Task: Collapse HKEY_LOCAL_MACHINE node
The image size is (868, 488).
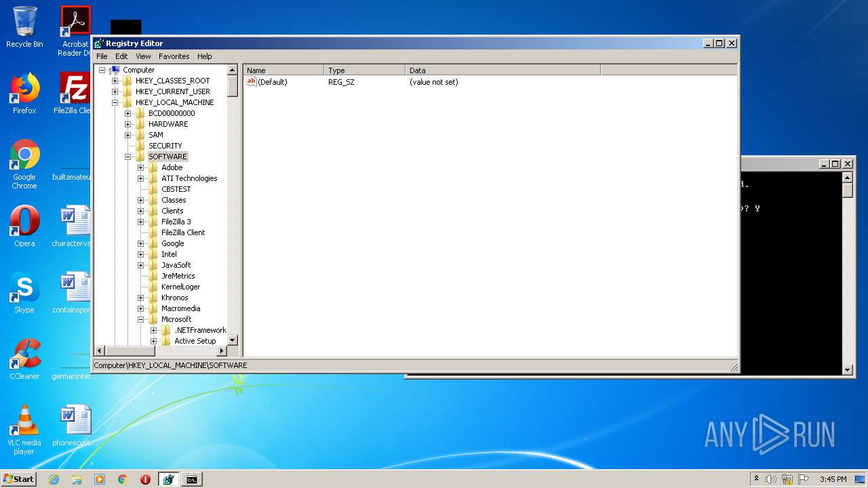Action: (x=115, y=102)
